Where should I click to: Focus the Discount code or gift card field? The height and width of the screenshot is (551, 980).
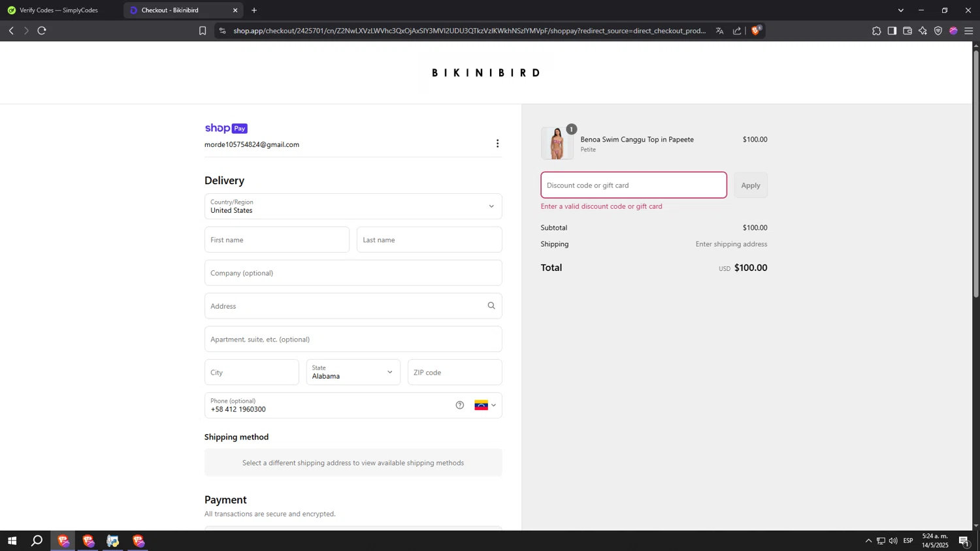[x=634, y=185]
